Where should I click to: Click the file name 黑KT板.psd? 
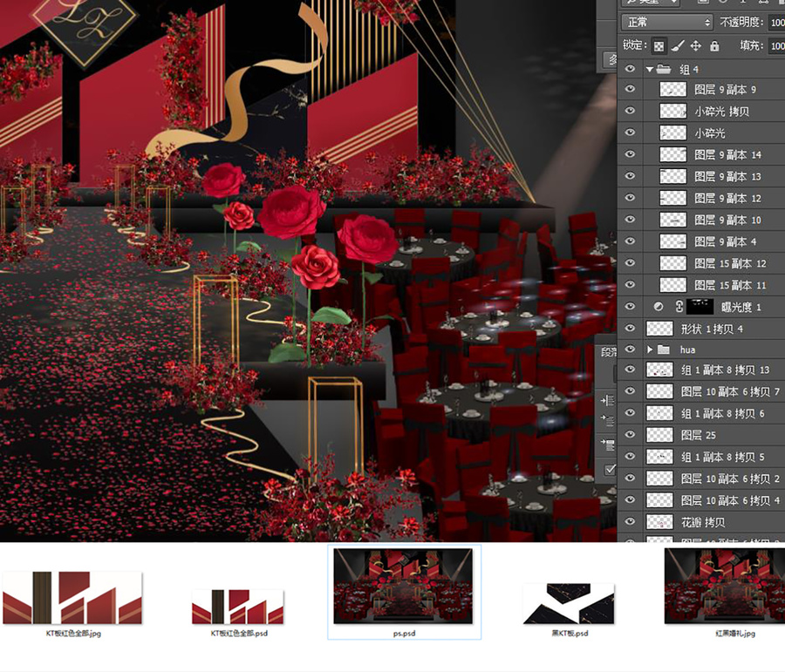(x=570, y=634)
